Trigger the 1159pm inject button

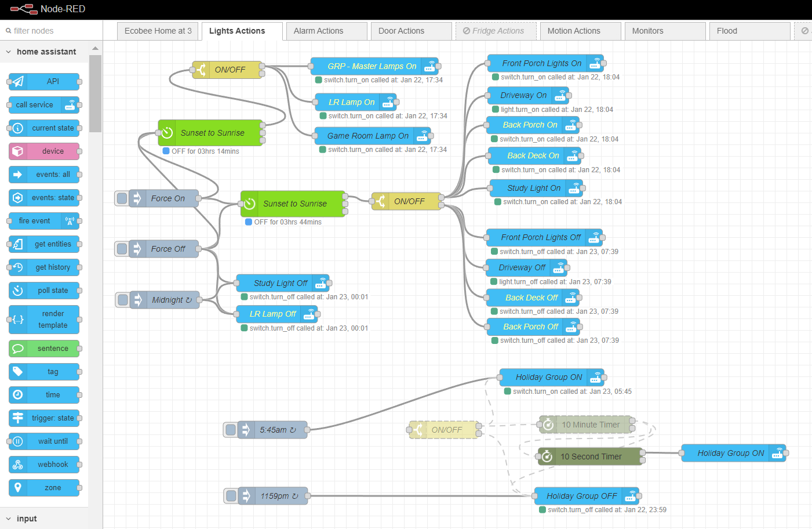pyautogui.click(x=231, y=496)
